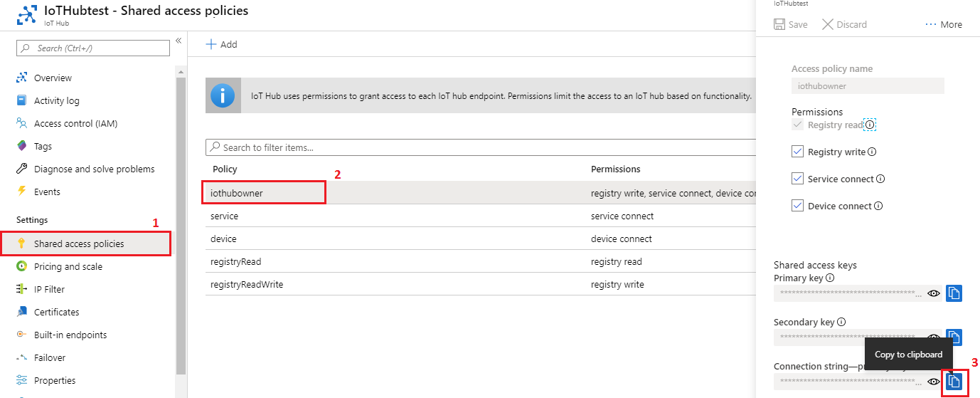
Task: Open Activity log page
Action: click(57, 100)
